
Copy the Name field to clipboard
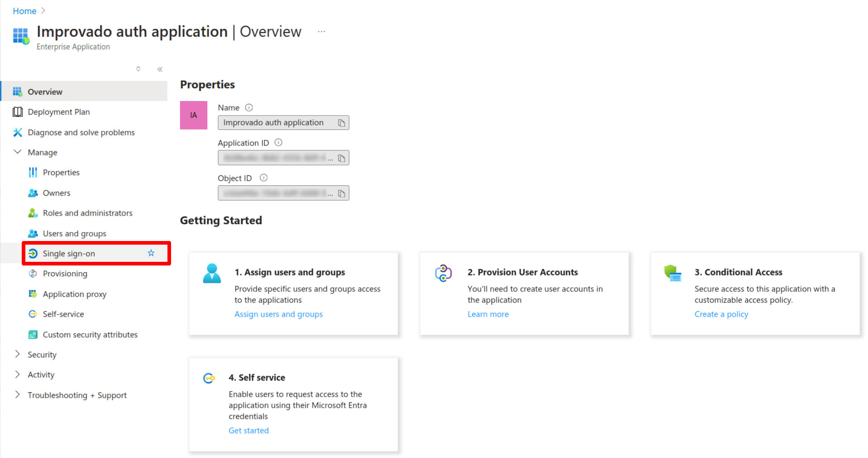click(x=342, y=123)
